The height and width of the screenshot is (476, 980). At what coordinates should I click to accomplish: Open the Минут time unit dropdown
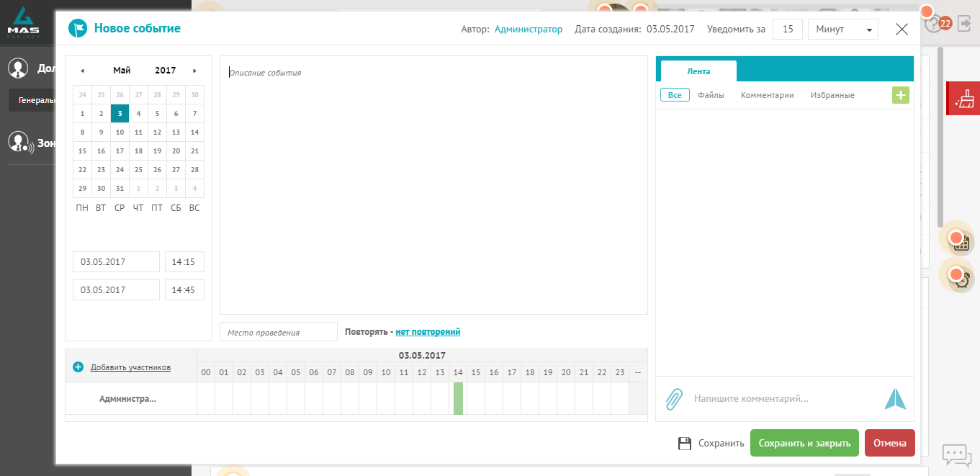(x=843, y=30)
